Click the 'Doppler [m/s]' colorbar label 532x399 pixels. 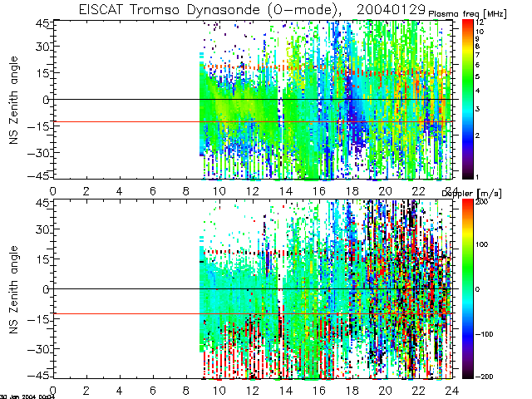pos(471,194)
